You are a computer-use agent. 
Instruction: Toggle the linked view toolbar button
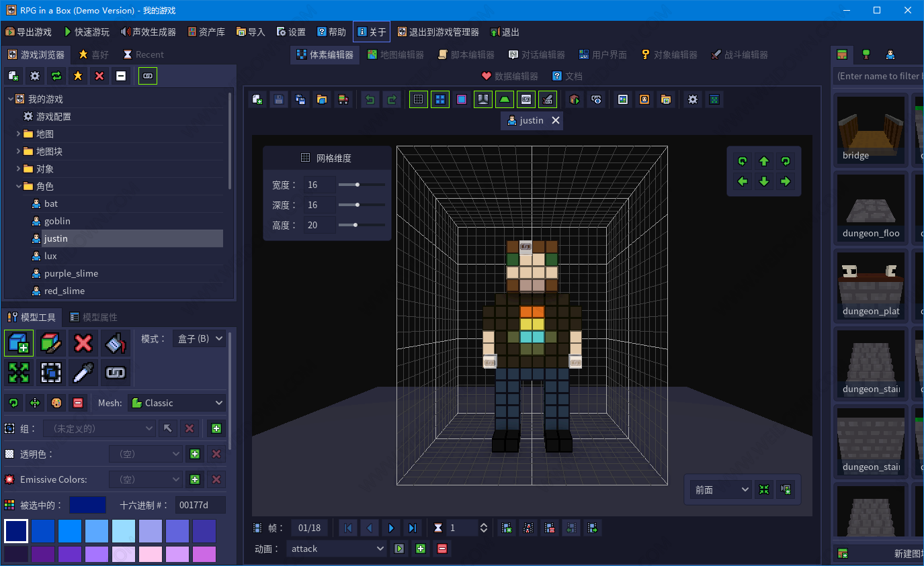click(526, 99)
